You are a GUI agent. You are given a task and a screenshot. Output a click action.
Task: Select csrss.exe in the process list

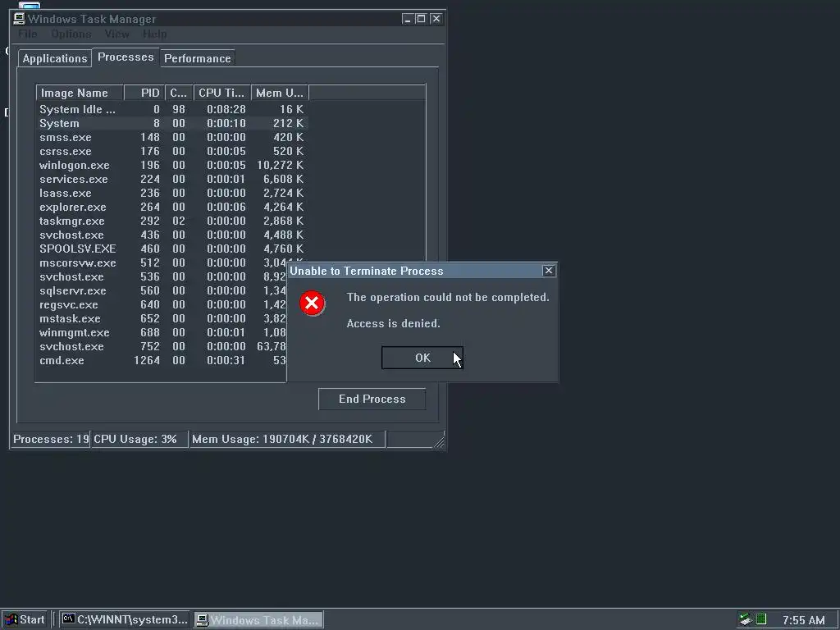point(172,151)
